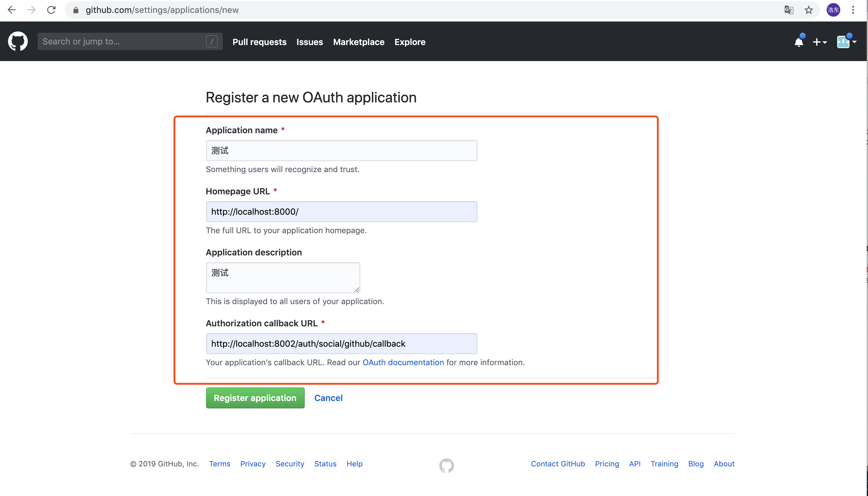868x496 pixels.
Task: Click the Chrome address bar URL
Action: pos(162,10)
